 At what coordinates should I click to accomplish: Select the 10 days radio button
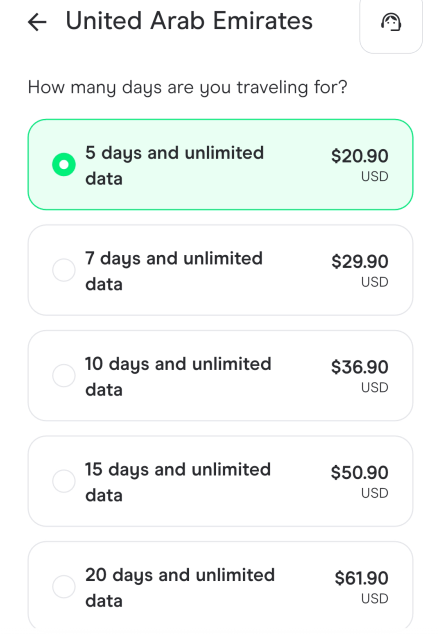coord(64,376)
